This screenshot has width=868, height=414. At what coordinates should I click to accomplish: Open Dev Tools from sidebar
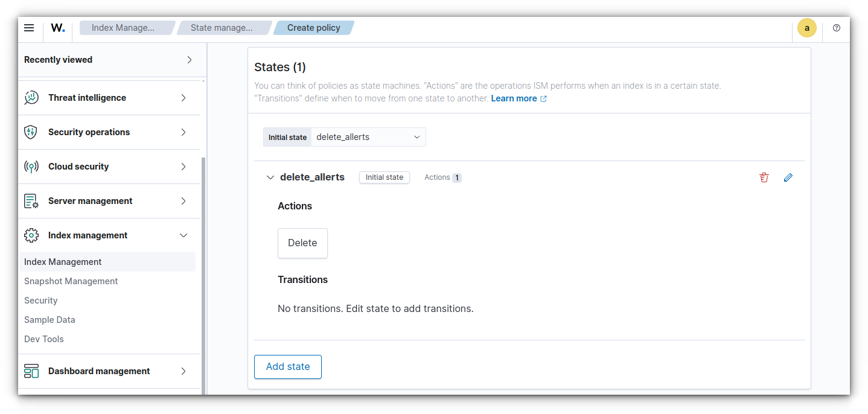coord(44,339)
